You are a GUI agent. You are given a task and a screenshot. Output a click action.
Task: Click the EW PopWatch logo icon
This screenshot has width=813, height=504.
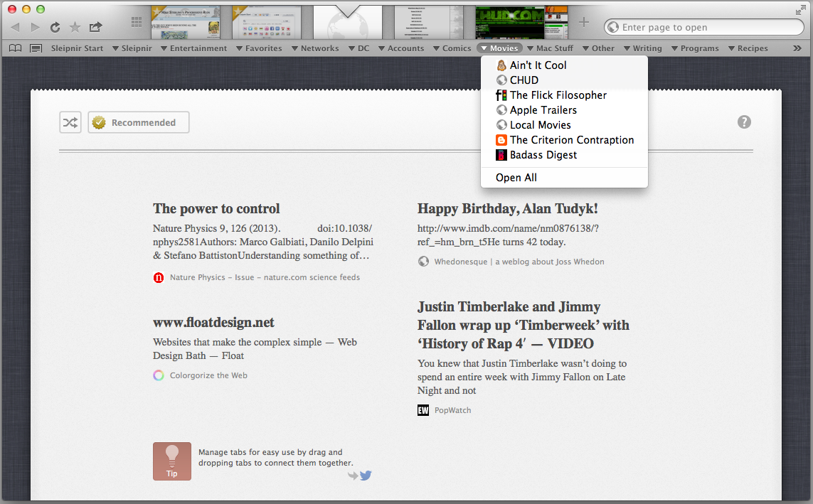[423, 410]
